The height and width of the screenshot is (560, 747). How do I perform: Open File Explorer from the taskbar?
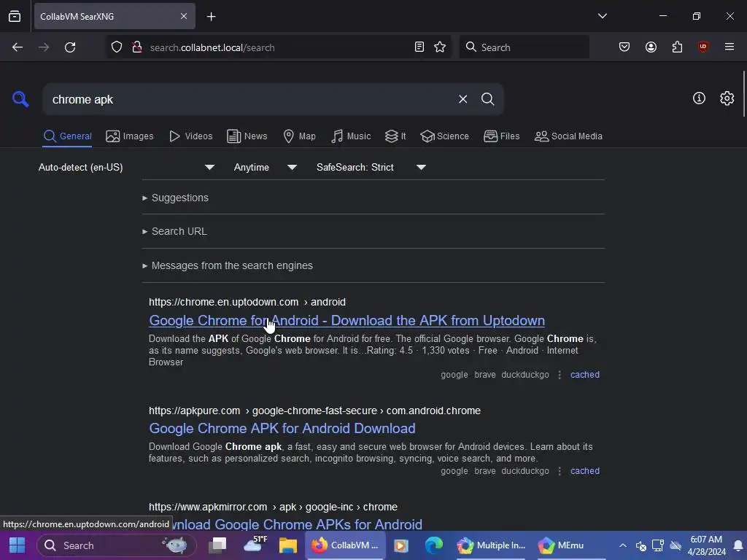pyautogui.click(x=287, y=545)
